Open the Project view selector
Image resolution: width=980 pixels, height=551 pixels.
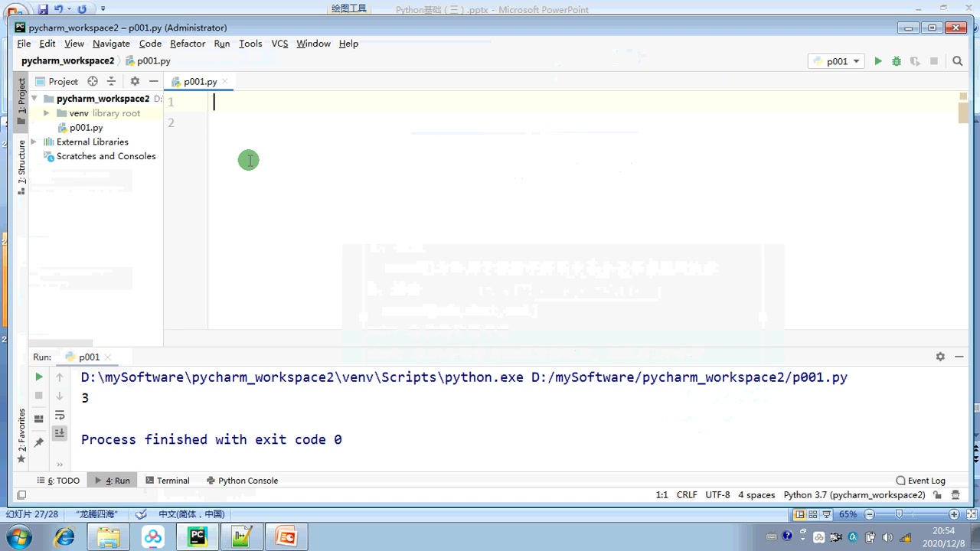(56, 81)
